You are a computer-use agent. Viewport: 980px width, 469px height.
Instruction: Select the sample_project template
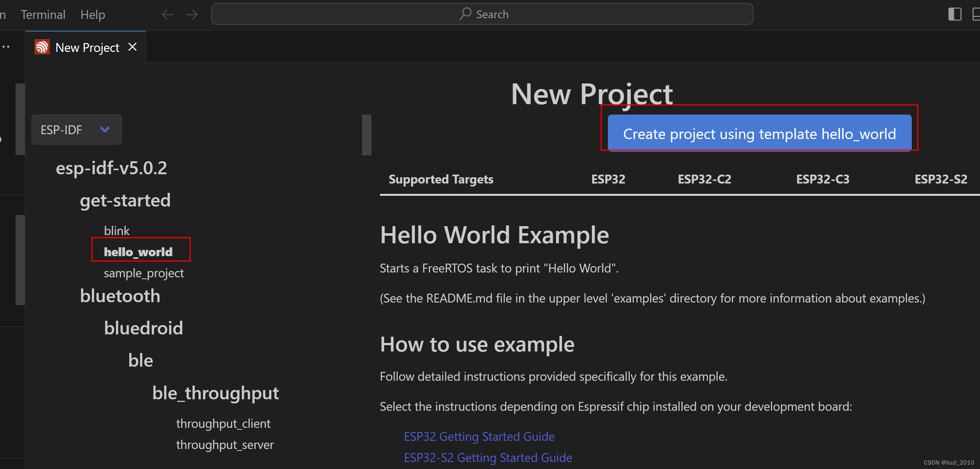143,273
